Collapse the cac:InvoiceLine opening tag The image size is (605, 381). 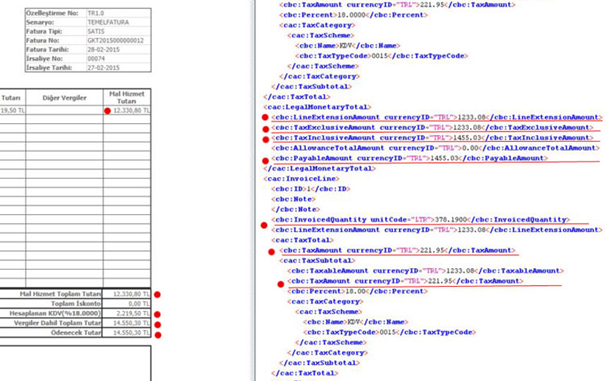(x=301, y=179)
